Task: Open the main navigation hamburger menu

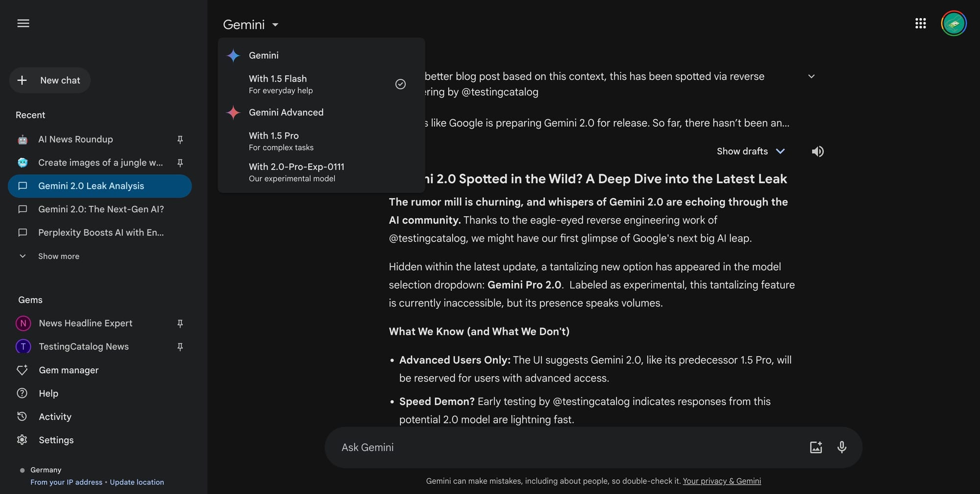Action: (x=23, y=23)
